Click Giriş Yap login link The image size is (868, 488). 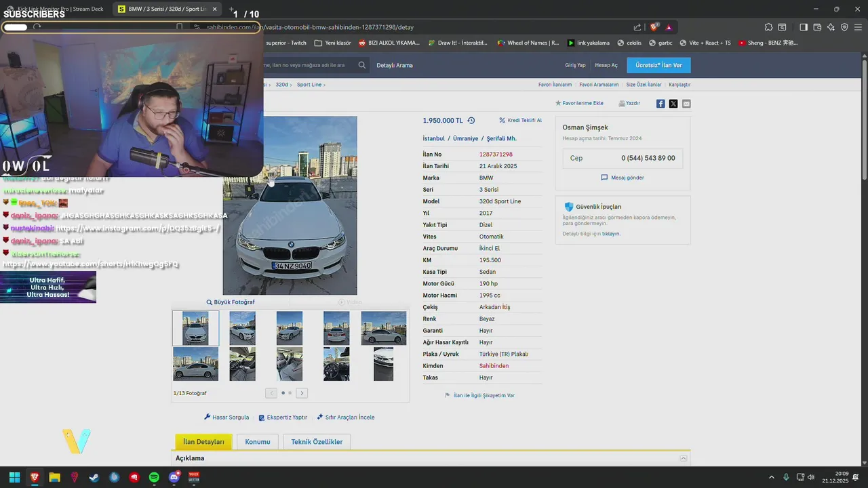point(575,65)
